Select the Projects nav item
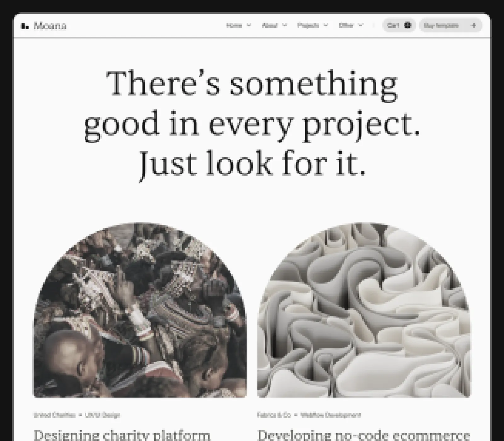The image size is (504, 441). 308,26
